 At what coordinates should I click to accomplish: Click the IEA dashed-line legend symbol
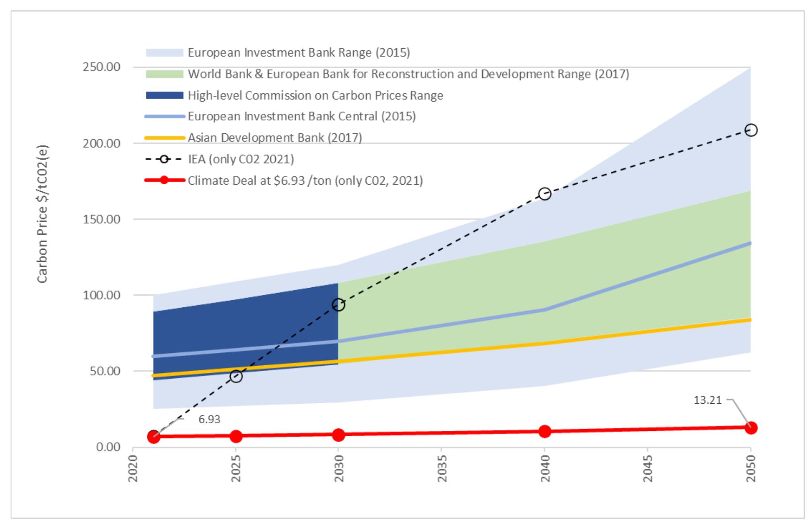coord(164,158)
